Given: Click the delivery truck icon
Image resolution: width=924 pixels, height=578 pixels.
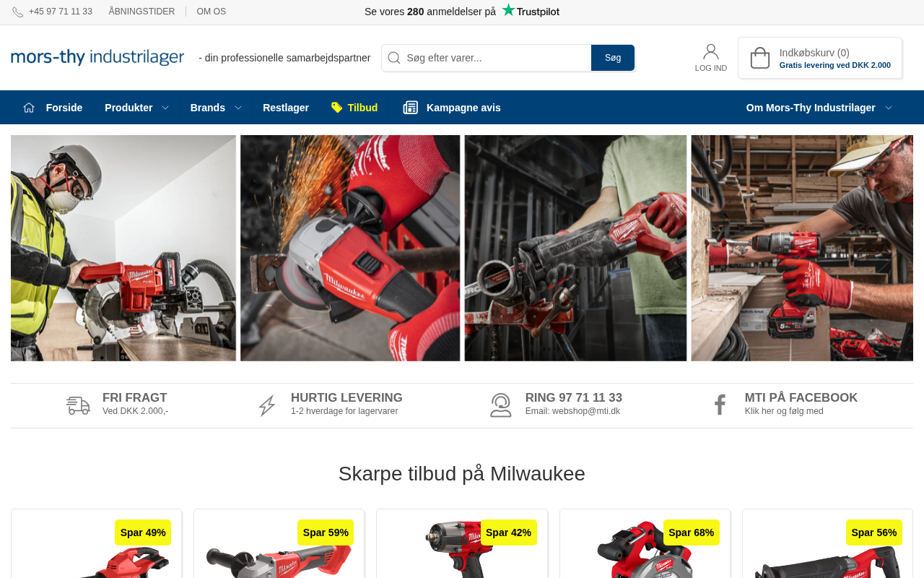Looking at the screenshot, I should tap(78, 405).
